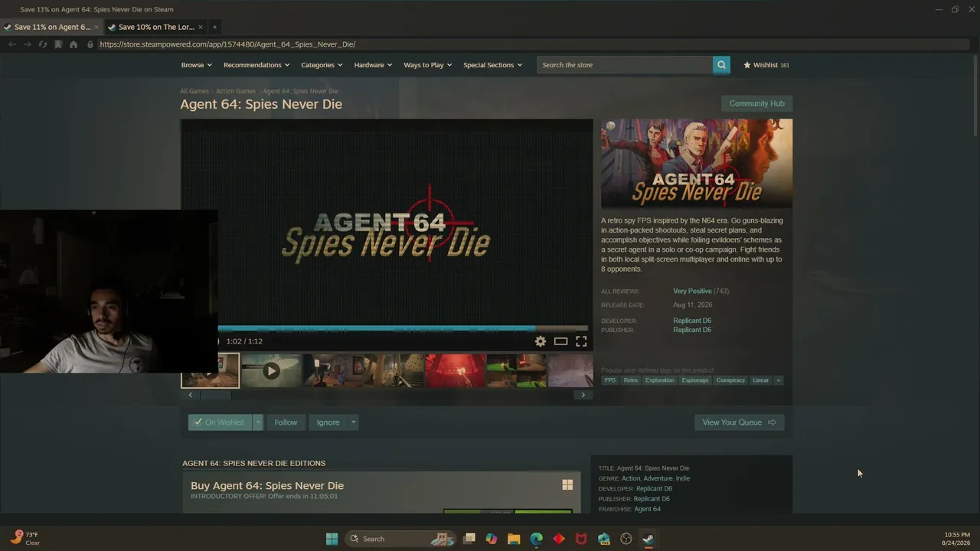The height and width of the screenshot is (551, 980).
Task: Click the Very Positive reviews link
Action: pos(692,291)
